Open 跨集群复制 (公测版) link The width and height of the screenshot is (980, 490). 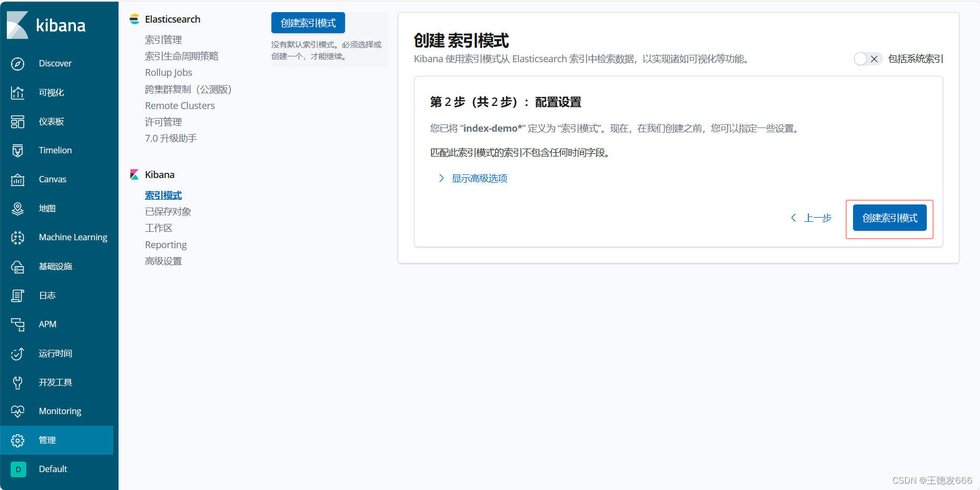click(188, 89)
